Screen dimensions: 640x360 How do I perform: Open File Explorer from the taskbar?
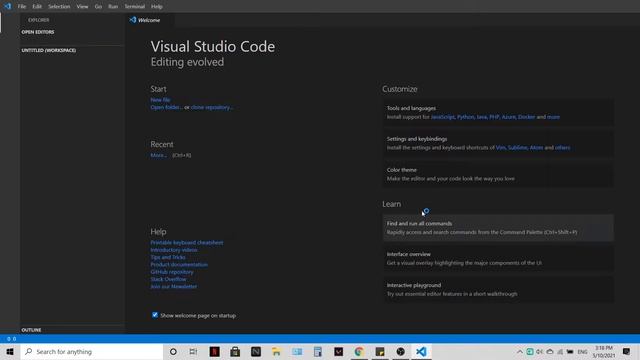click(276, 351)
